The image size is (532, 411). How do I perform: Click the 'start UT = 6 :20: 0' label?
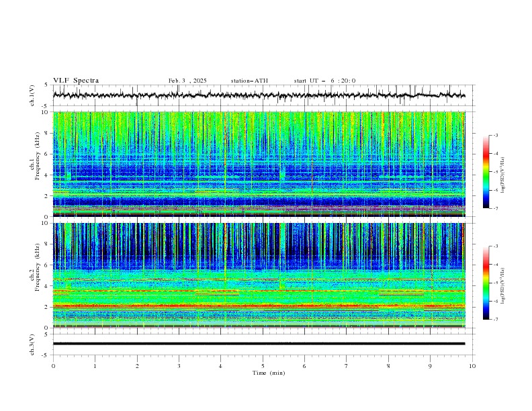[x=324, y=81]
